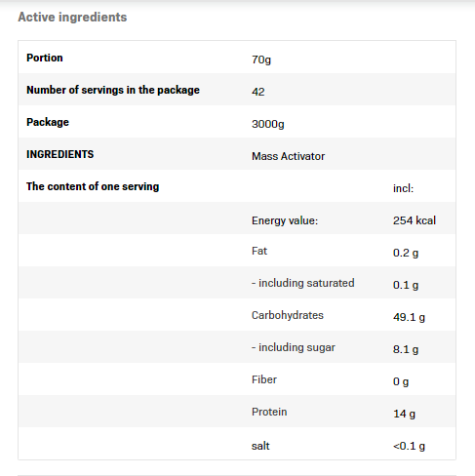475x476 pixels.
Task: Click the incl: column header text
Action: [403, 188]
